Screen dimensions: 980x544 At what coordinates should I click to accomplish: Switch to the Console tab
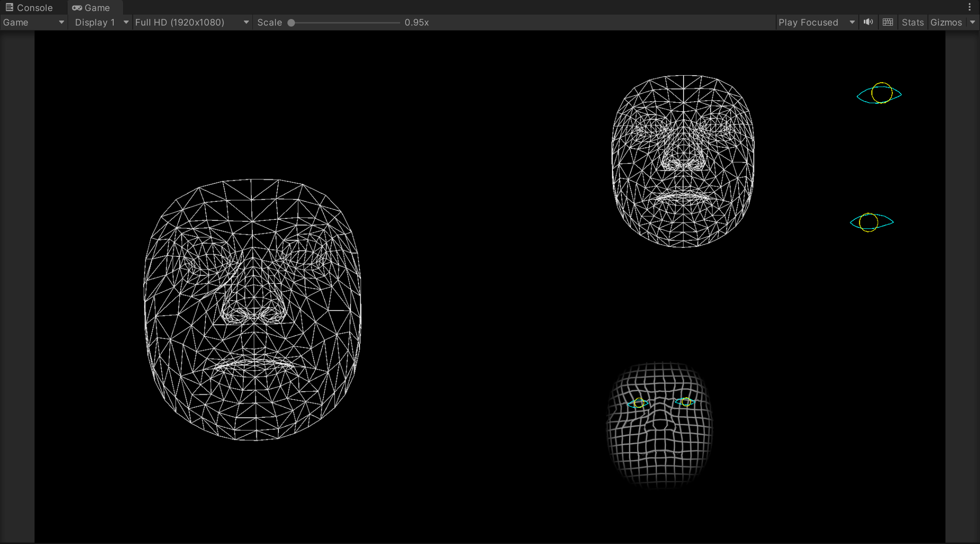34,8
